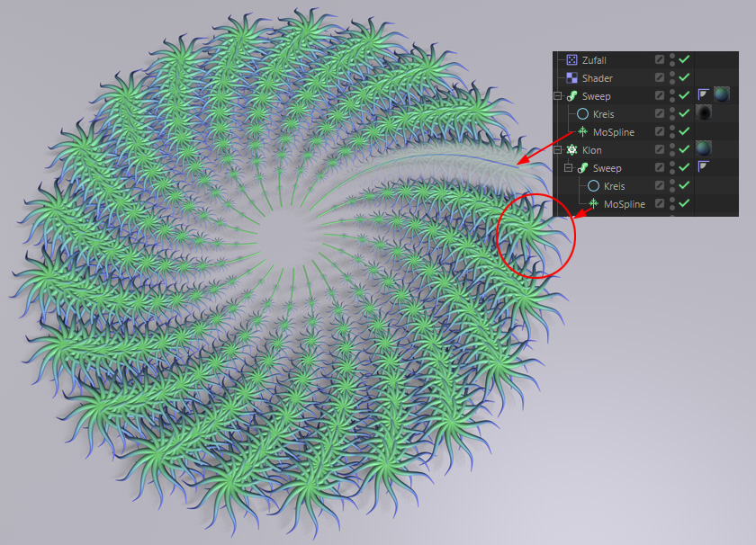This screenshot has height=545, width=756.
Task: Collapse the Sweep object containing dark-material Kreis
Action: coord(557,96)
